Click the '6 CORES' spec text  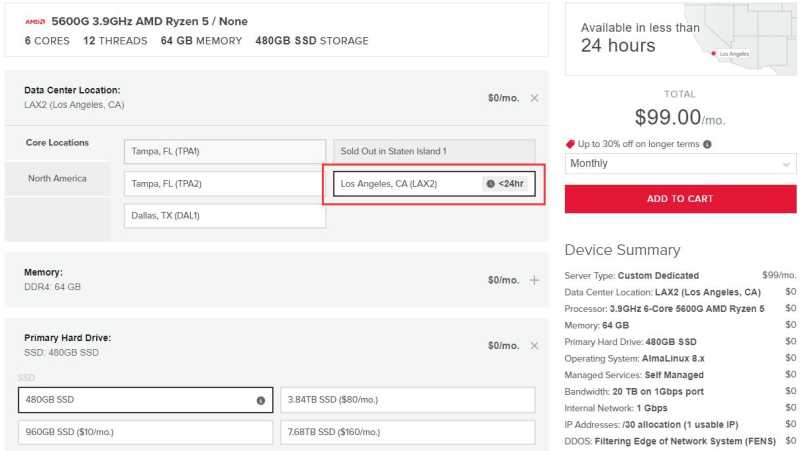pos(47,41)
